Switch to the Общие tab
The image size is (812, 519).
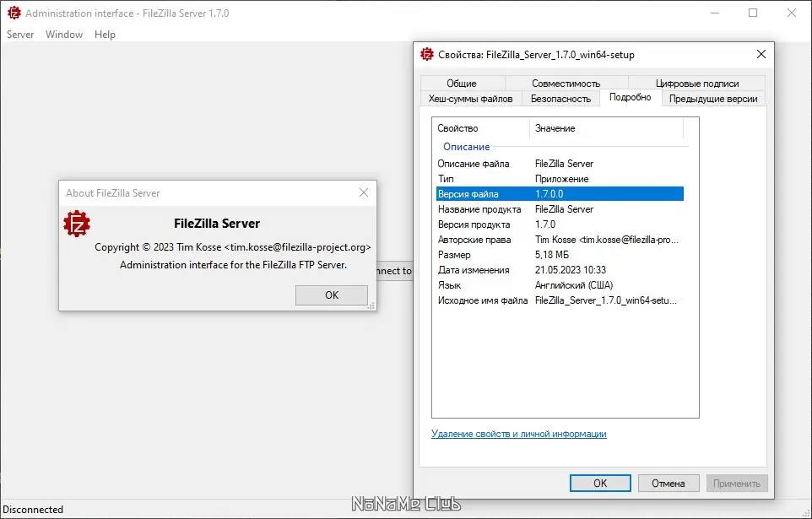[x=462, y=83]
